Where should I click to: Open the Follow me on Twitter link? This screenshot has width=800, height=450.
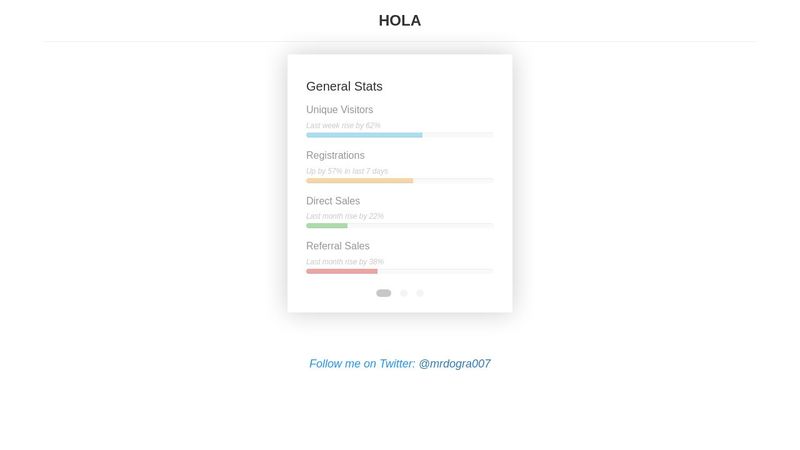[x=399, y=364]
